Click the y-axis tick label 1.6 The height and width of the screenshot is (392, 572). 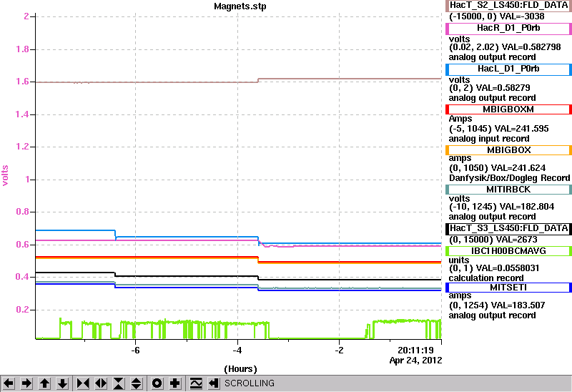[22, 82]
